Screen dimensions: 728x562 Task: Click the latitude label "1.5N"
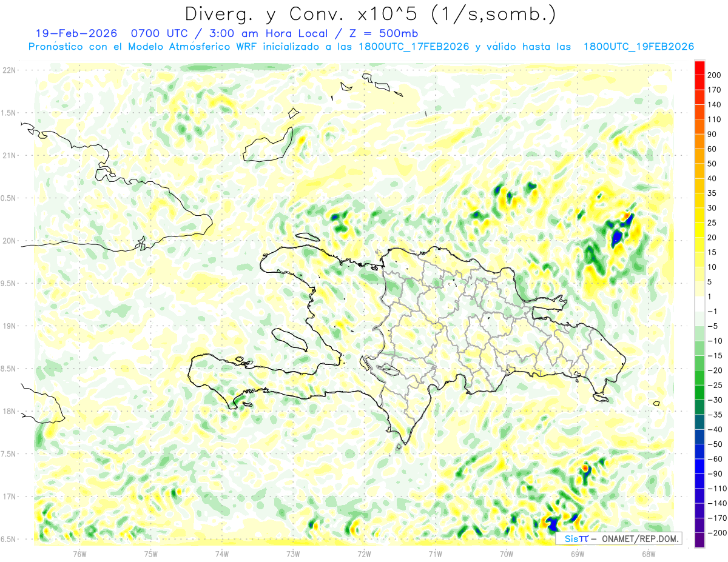coord(8,113)
